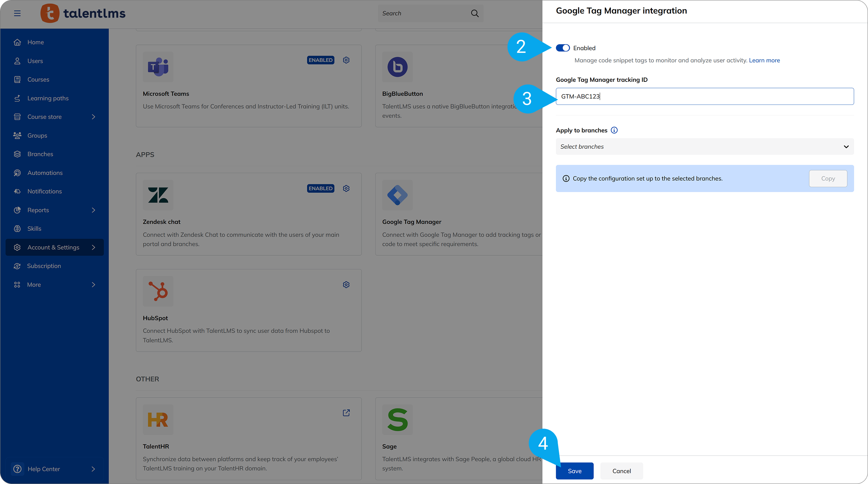Expand the Reports submenu
The height and width of the screenshot is (484, 868).
pyautogui.click(x=94, y=210)
